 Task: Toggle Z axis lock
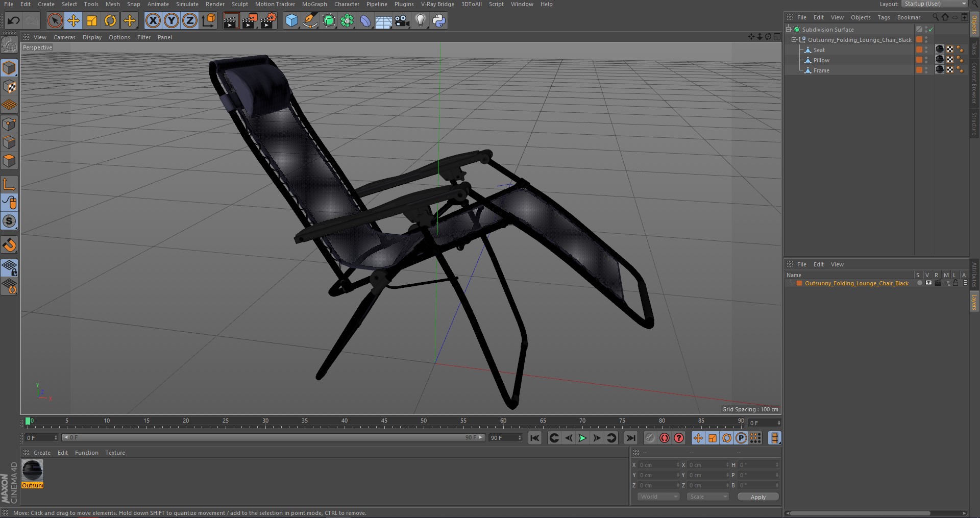click(x=190, y=21)
